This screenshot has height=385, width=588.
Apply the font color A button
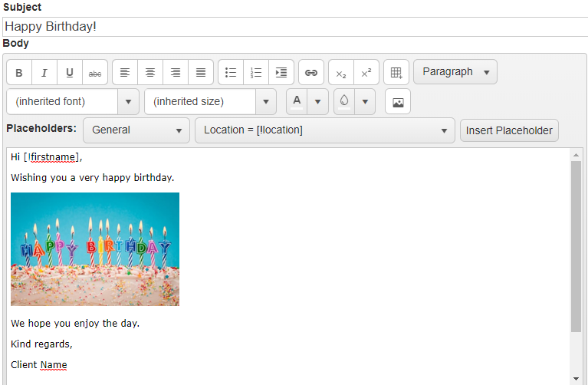tap(297, 102)
